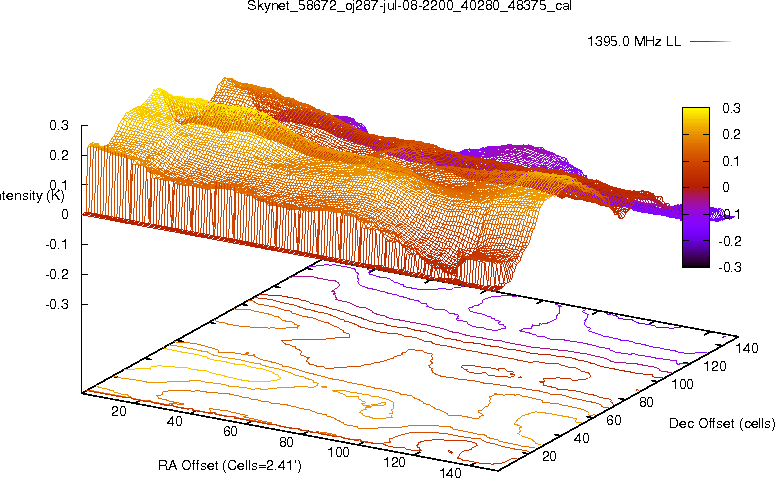
Task: Click the intensity axis tick label 0.2
Action: pyautogui.click(x=59, y=155)
